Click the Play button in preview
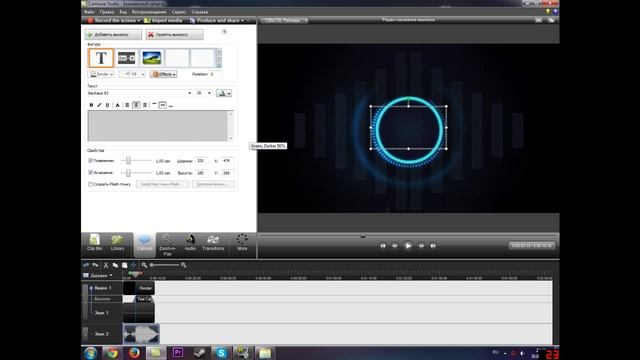640x360 pixels. click(x=408, y=246)
